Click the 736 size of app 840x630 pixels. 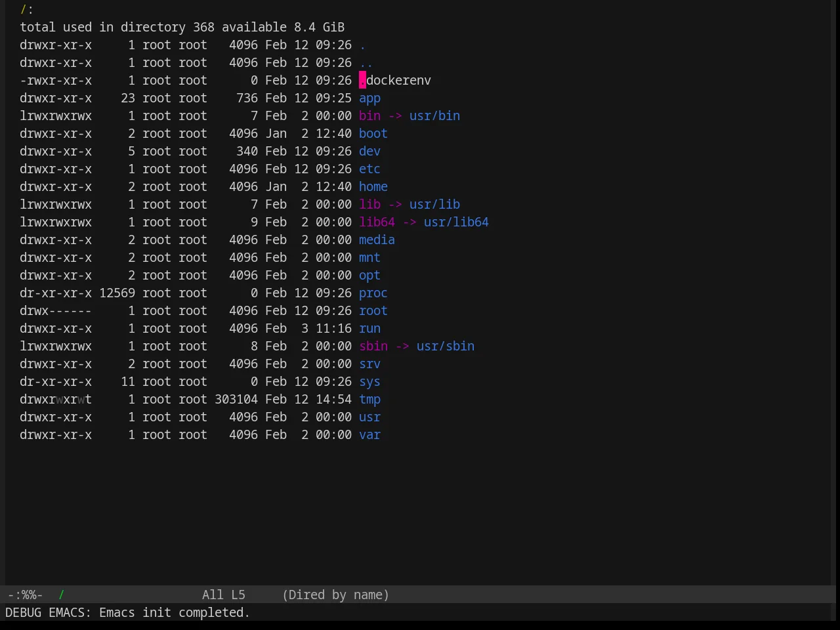click(247, 98)
